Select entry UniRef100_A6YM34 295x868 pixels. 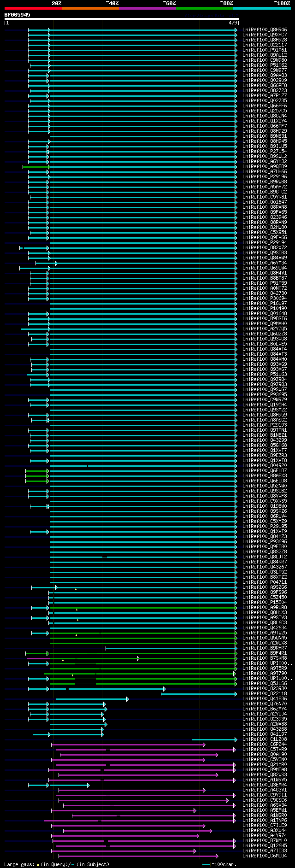[265, 263]
